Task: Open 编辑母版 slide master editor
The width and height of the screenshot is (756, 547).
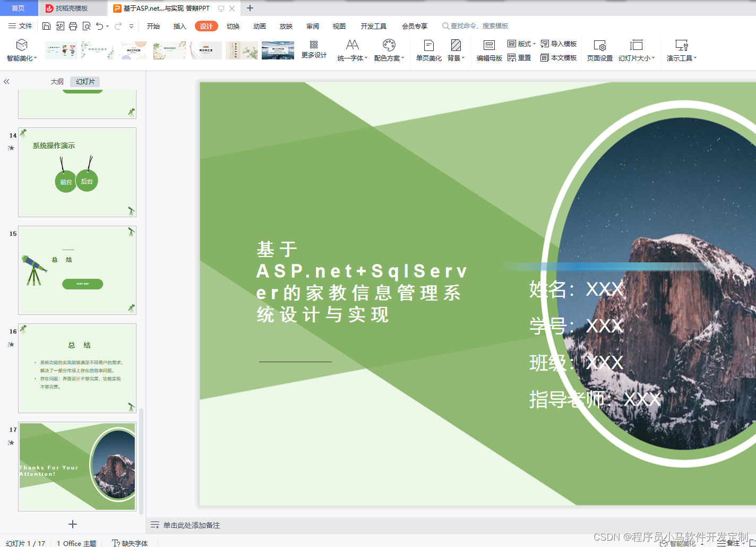Action: pyautogui.click(x=488, y=50)
